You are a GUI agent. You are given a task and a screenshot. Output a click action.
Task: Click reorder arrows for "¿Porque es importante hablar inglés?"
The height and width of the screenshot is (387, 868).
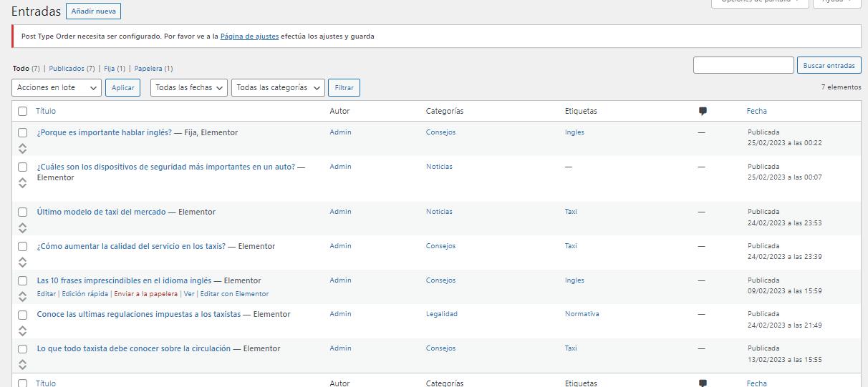[x=22, y=148]
